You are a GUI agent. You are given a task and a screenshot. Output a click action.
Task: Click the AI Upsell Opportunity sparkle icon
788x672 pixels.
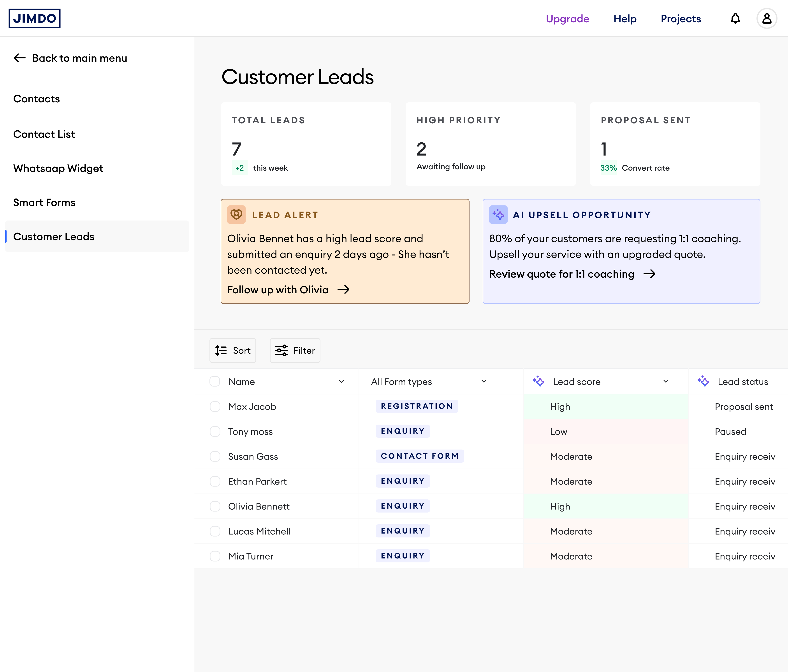tap(498, 215)
